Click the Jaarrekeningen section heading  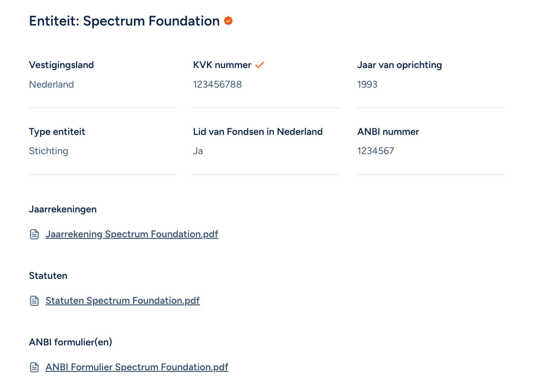click(62, 209)
